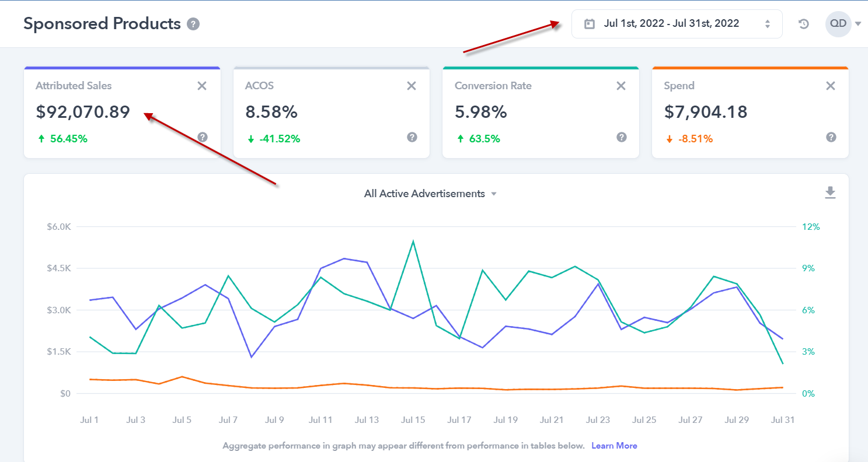Click the calendar icon in date range picker
This screenshot has width=868, height=462.
click(590, 24)
